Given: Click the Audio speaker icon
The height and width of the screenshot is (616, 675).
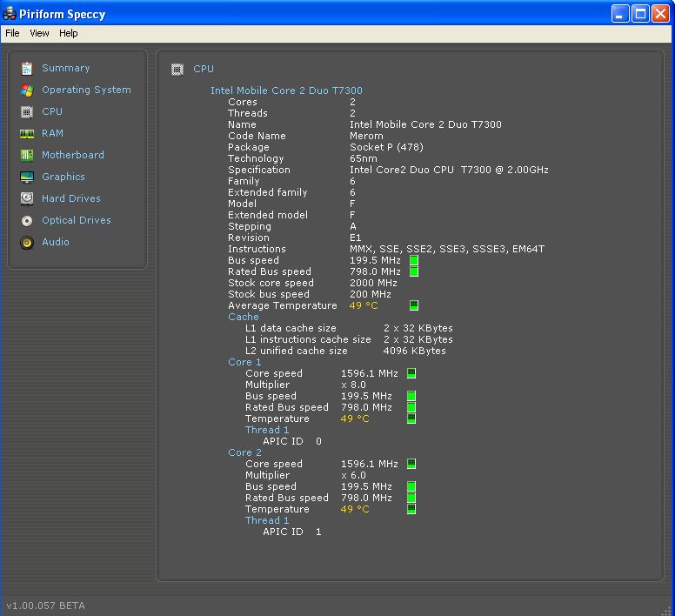Looking at the screenshot, I should 27,242.
